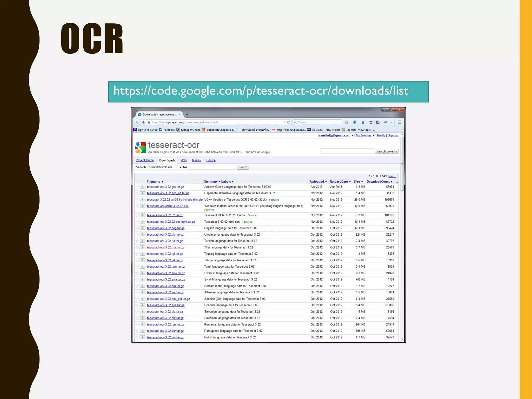This screenshot has width=532, height=399.
Task: Click download icon for tesseract-ocr-3.02.tel.tar.gz
Action: (143, 260)
